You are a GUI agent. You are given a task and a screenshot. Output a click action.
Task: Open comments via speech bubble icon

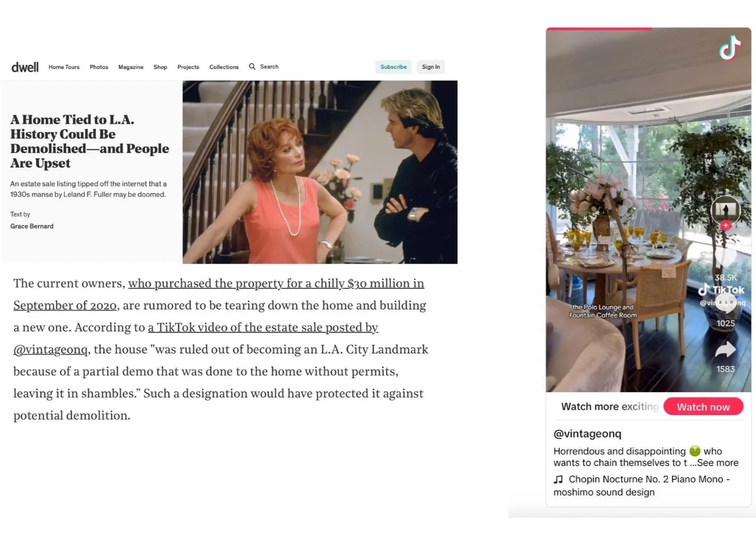coord(725,303)
